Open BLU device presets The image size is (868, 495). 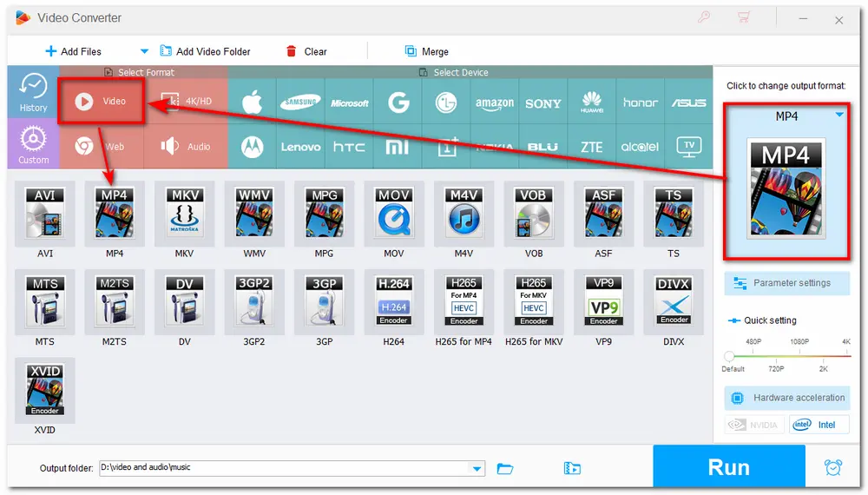point(543,147)
